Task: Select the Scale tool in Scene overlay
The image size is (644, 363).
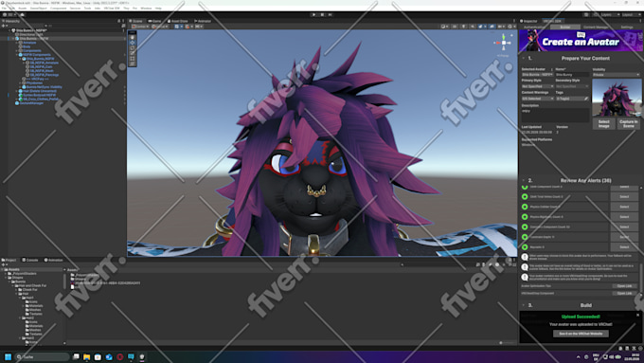Action: pos(133,53)
